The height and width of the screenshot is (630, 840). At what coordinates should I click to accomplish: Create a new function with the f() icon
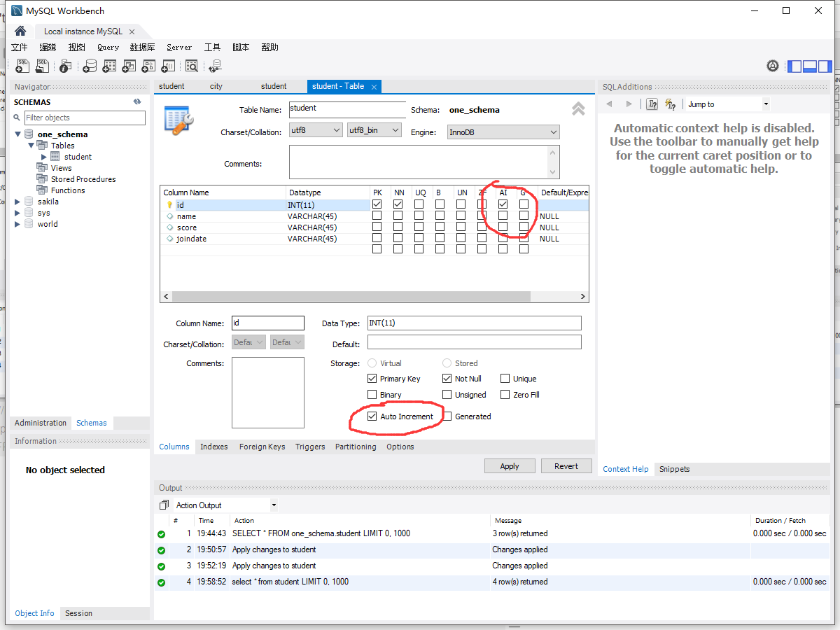pyautogui.click(x=168, y=65)
